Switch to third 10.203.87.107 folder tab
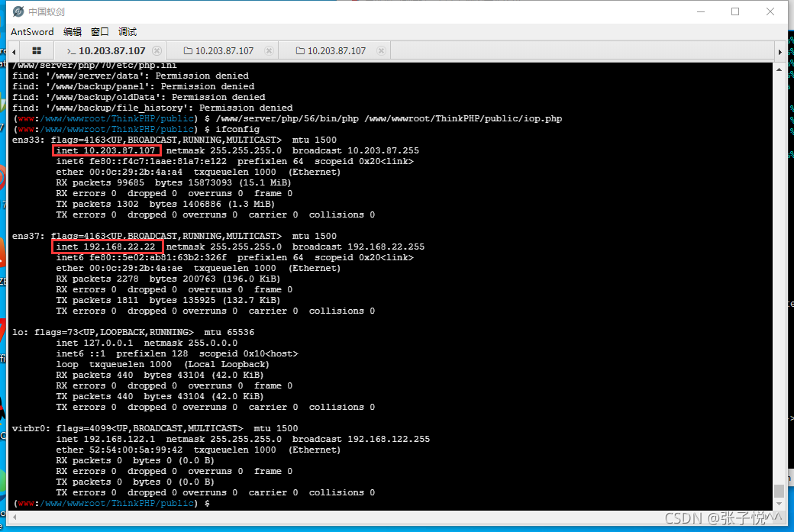Screen dimensions: 794x532 tap(336, 50)
